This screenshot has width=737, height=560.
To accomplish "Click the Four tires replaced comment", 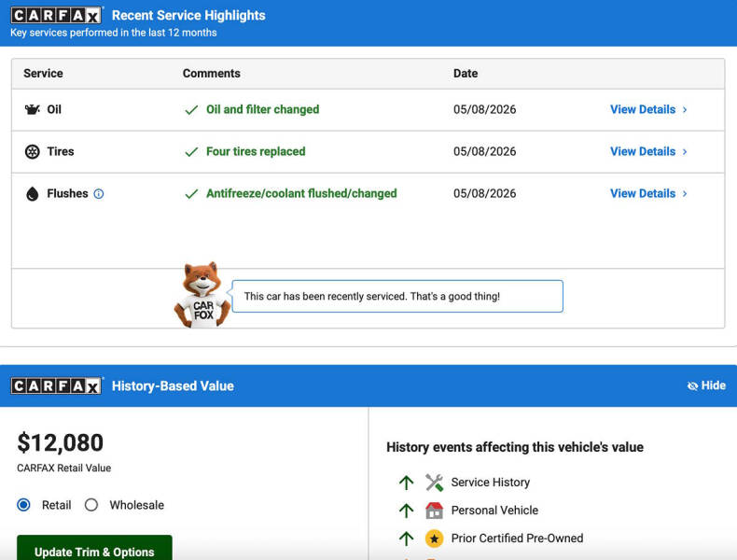I will point(256,151).
